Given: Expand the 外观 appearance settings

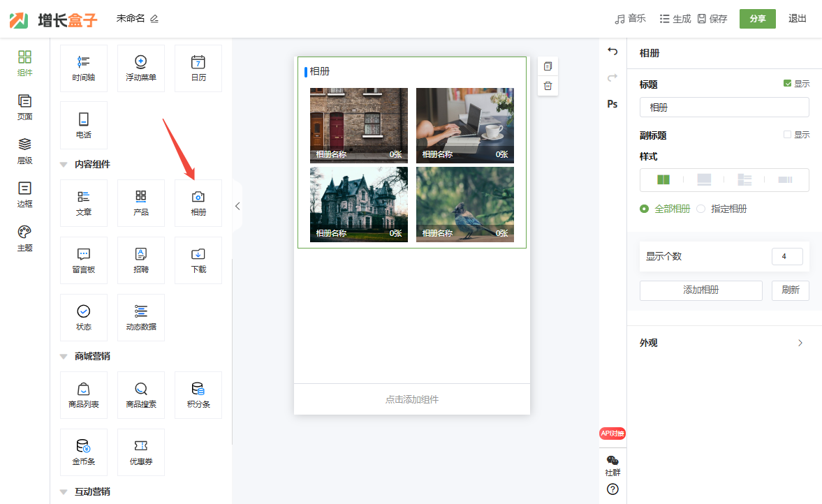Looking at the screenshot, I should tap(724, 343).
